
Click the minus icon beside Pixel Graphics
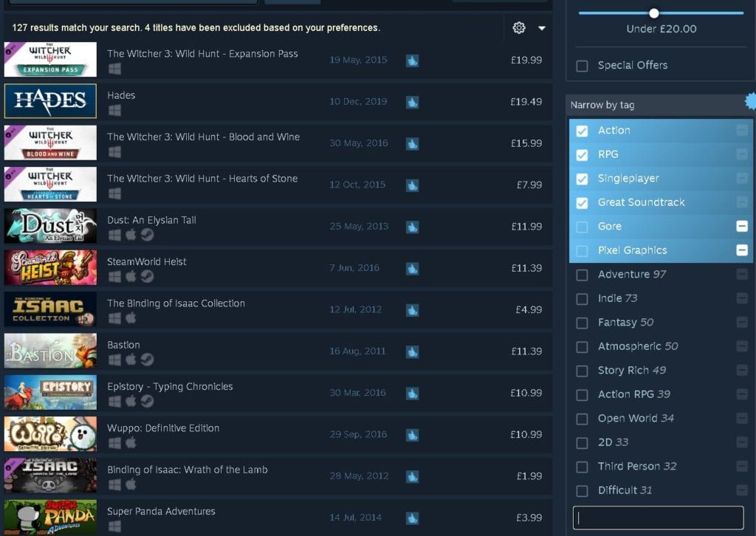coord(742,250)
